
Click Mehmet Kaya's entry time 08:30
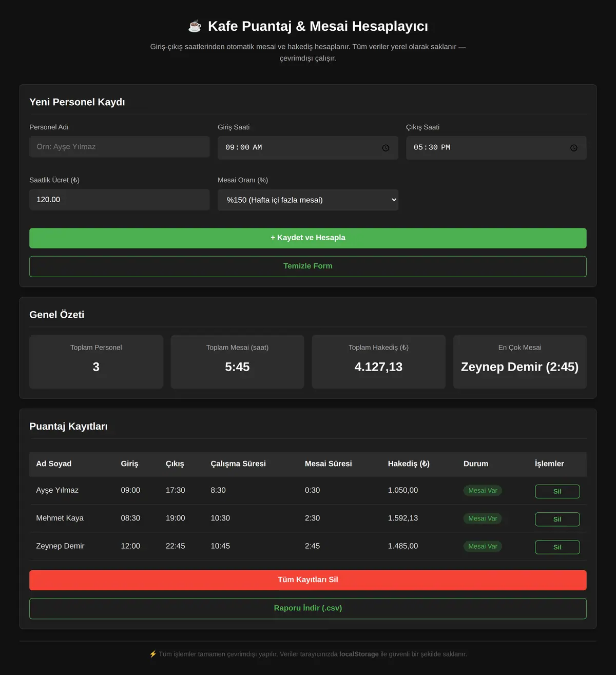click(x=130, y=518)
